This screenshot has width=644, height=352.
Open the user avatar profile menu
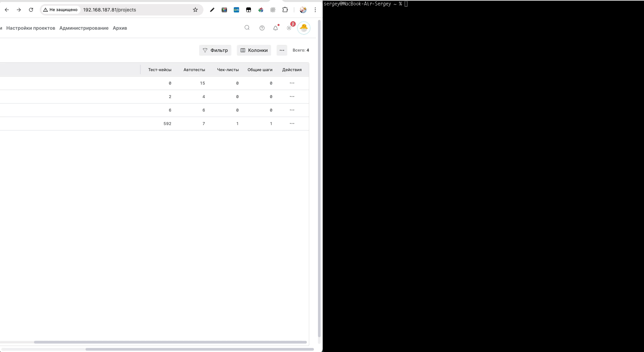tap(304, 28)
